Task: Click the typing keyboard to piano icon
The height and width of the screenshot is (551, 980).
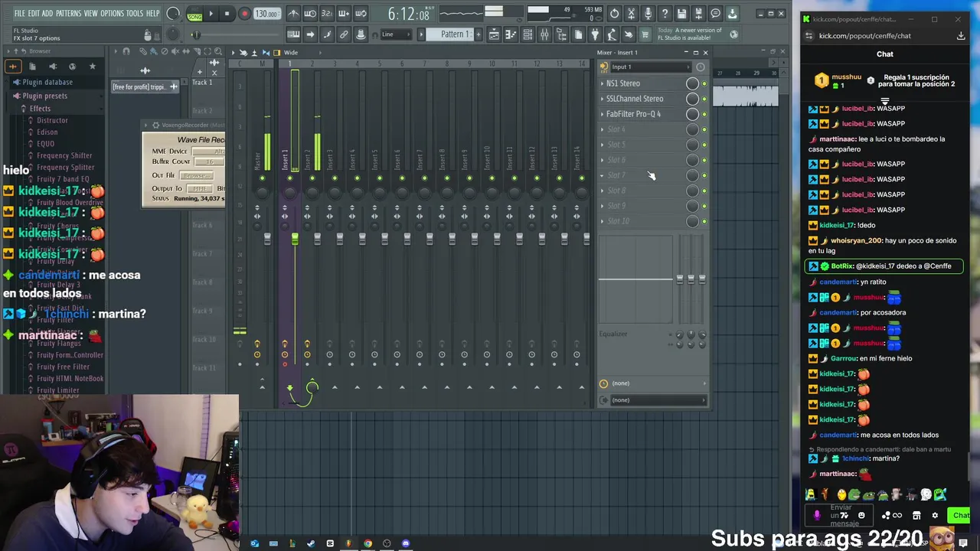Action: (293, 34)
